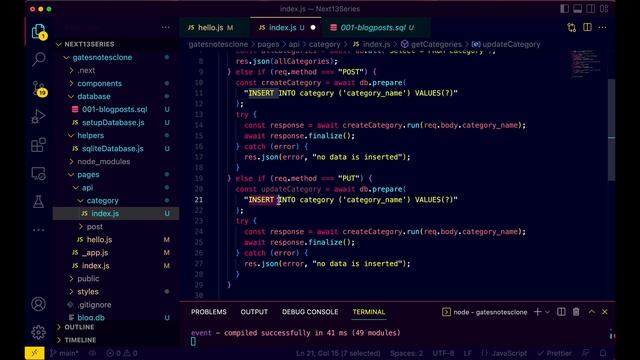
Task: Open Remote Explorer view
Action: 38,173
